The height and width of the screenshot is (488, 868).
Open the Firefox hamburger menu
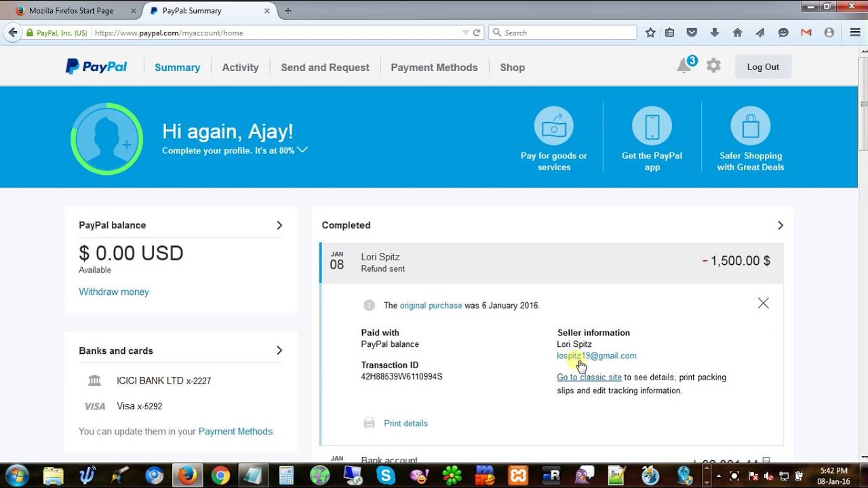[x=855, y=33]
